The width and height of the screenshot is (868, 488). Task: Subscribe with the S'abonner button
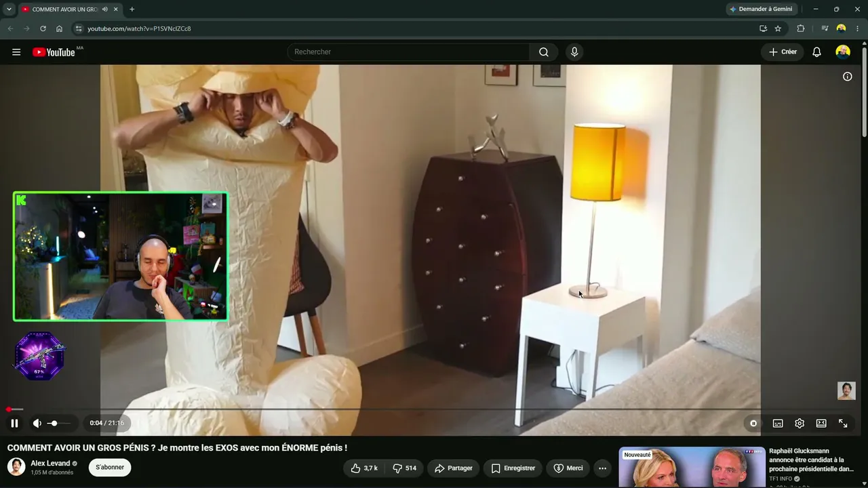point(110,467)
